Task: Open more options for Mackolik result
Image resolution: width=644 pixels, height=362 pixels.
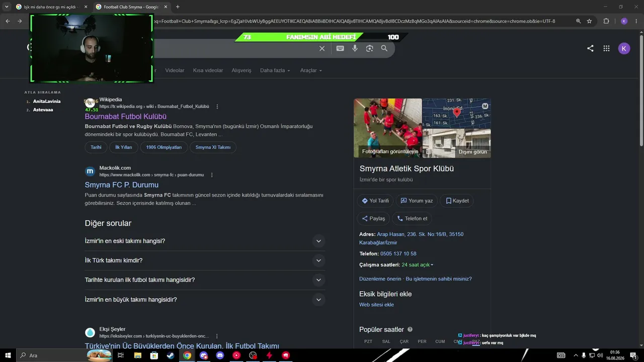Action: point(212,175)
